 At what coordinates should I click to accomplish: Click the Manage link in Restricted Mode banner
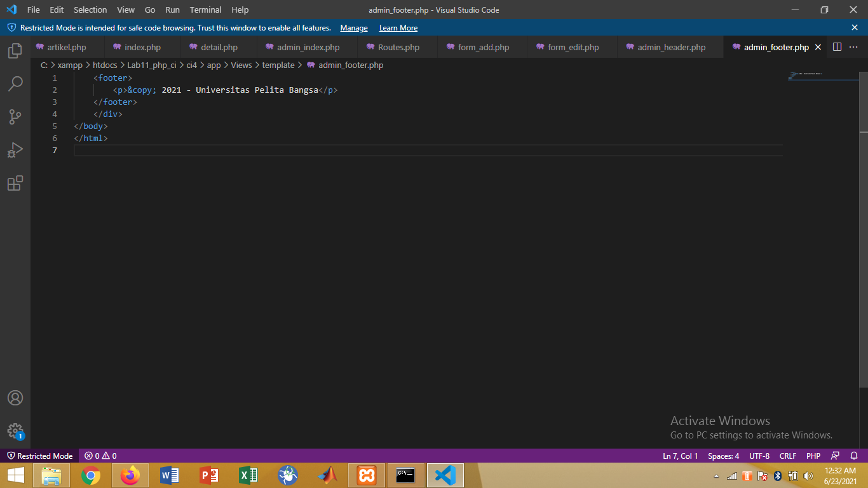(x=353, y=28)
